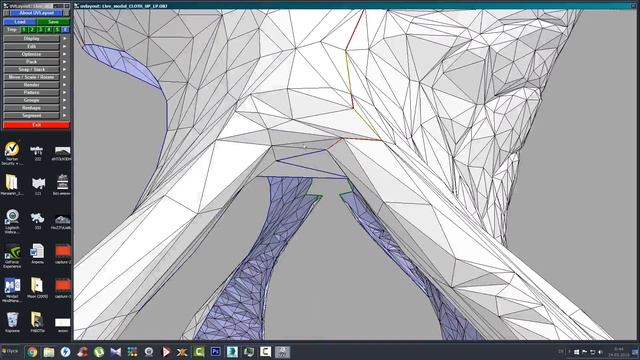The image size is (640, 360).
Task: Expand the arrow next to Edit
Action: tap(64, 46)
